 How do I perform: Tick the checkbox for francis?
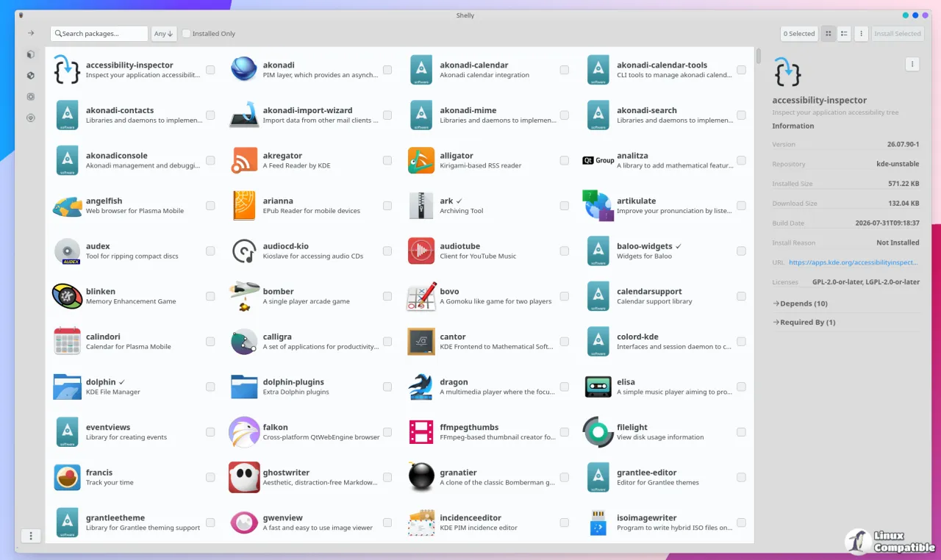tap(210, 478)
